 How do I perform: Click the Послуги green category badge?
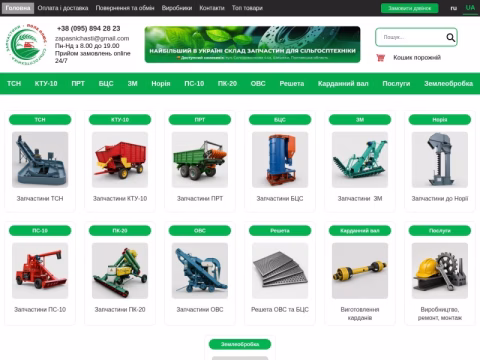(x=440, y=231)
